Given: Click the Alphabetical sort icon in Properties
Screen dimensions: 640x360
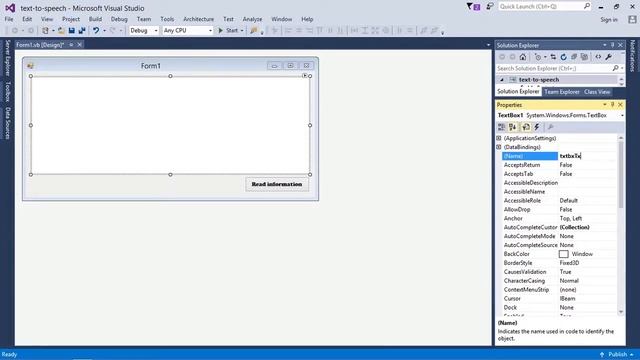Looking at the screenshot, I should [x=513, y=127].
